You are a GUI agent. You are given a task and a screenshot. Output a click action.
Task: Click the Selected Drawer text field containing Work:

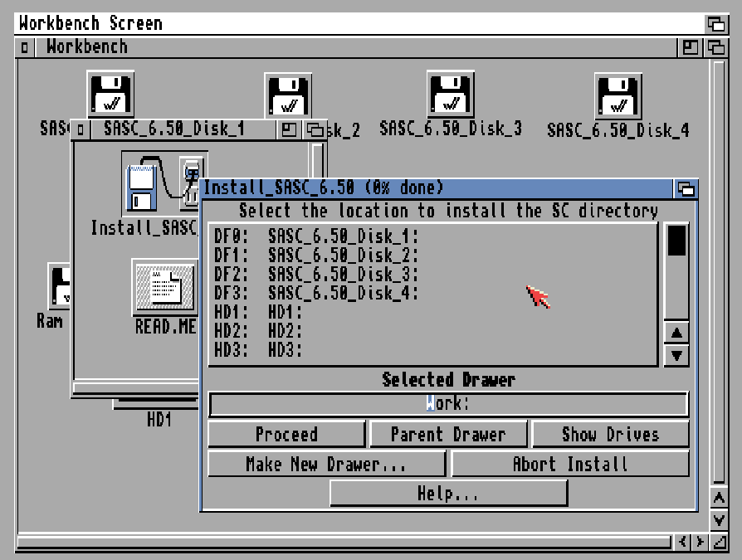pos(448,403)
